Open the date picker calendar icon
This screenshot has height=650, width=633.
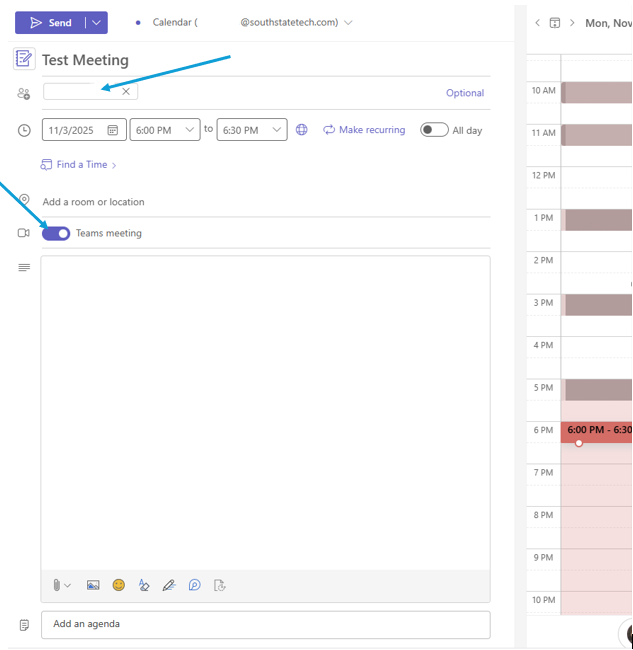(113, 130)
